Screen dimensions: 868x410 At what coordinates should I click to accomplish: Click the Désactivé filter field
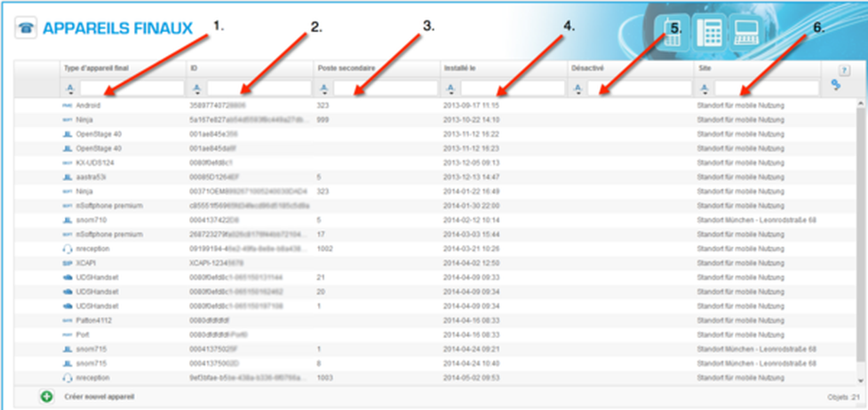point(640,88)
